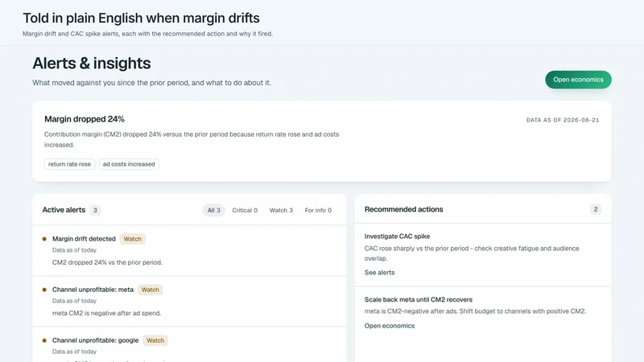
Task: Click CM2 dropped 24% vs the prior period
Action: pyautogui.click(x=107, y=262)
